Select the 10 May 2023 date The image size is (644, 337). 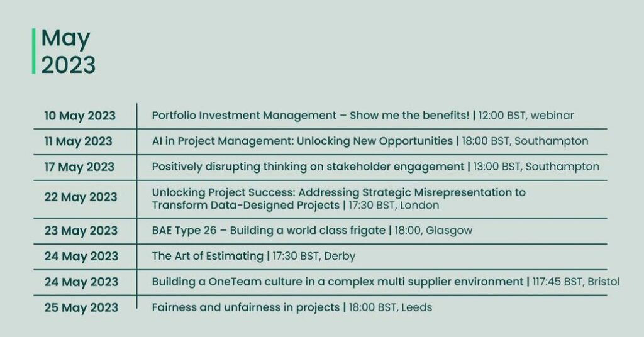point(80,116)
